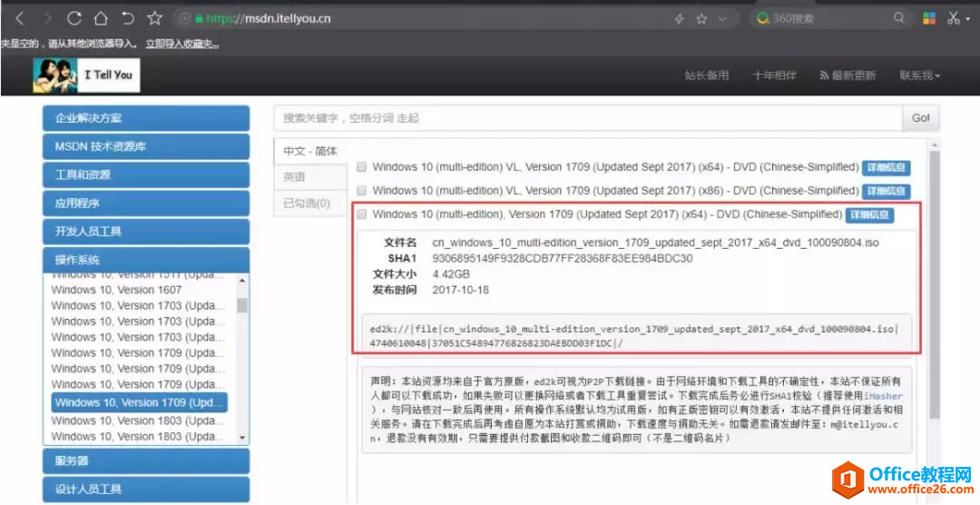Viewport: 980px width, 505px height.
Task: Click the browser forward arrow
Action: point(47,19)
